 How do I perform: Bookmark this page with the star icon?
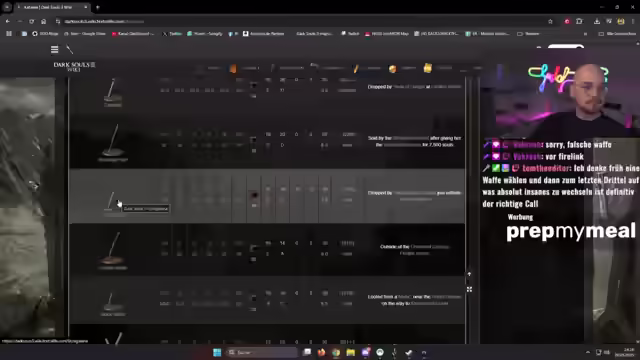(x=550, y=21)
